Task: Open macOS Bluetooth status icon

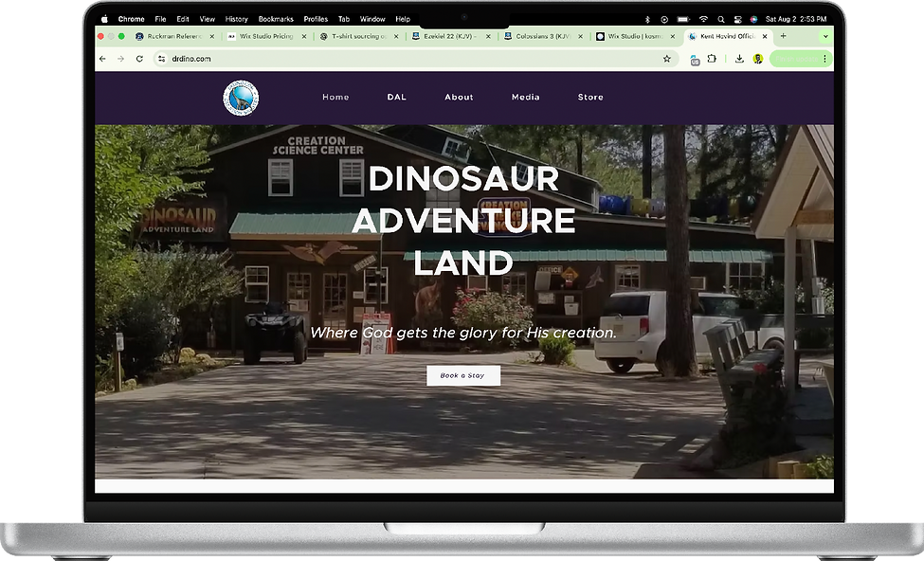Action: [647, 19]
